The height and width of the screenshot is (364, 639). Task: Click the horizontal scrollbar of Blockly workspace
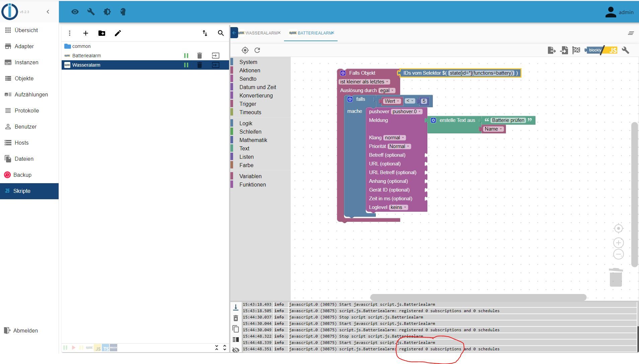click(478, 297)
